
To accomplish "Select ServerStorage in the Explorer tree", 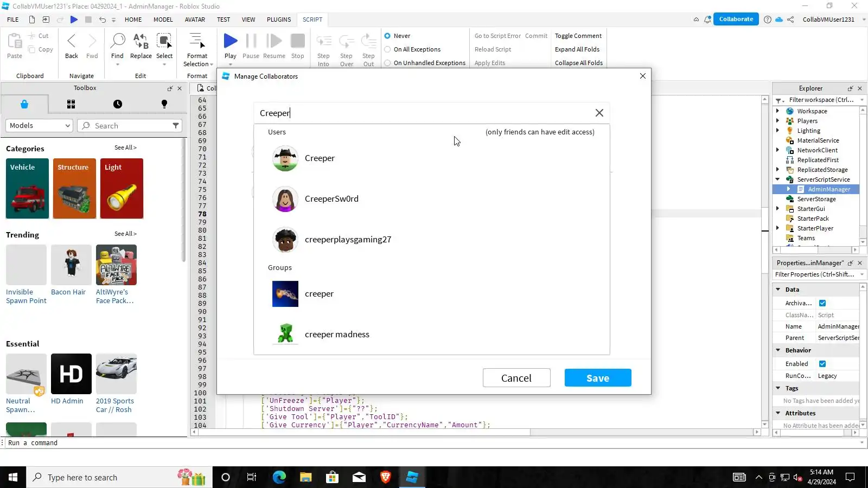I will point(816,199).
